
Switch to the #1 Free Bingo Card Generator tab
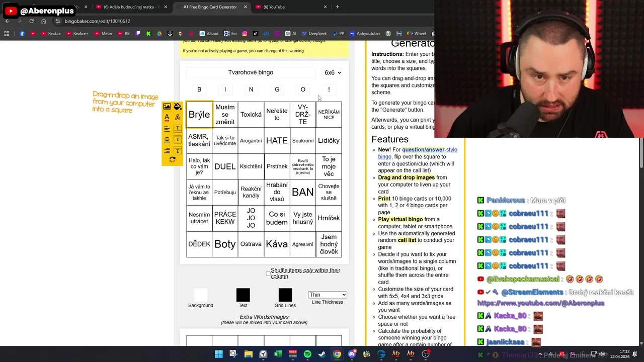click(211, 7)
